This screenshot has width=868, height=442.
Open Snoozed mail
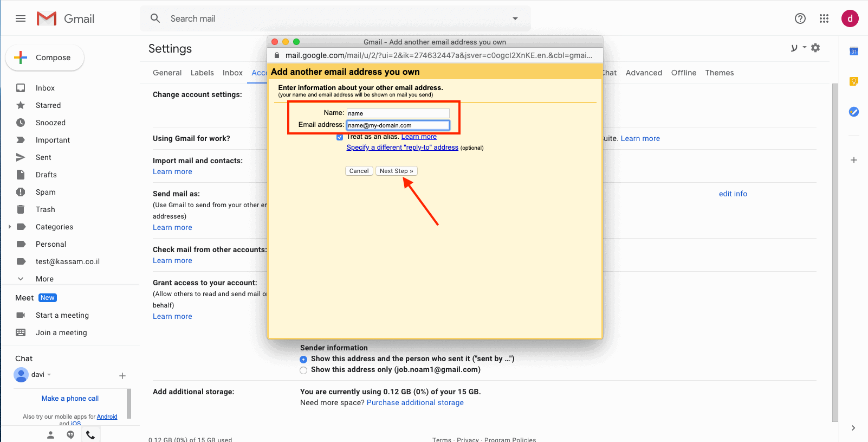coord(50,123)
